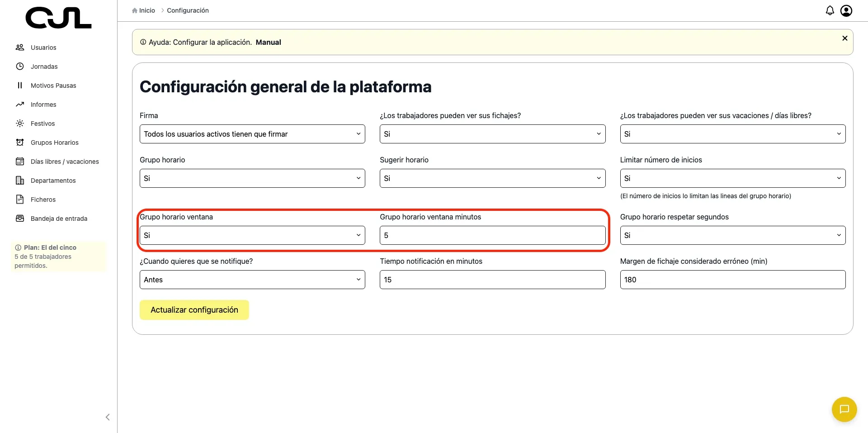Viewport: 868px width, 433px height.
Task: Open the Manual link in help banner
Action: coord(269,42)
